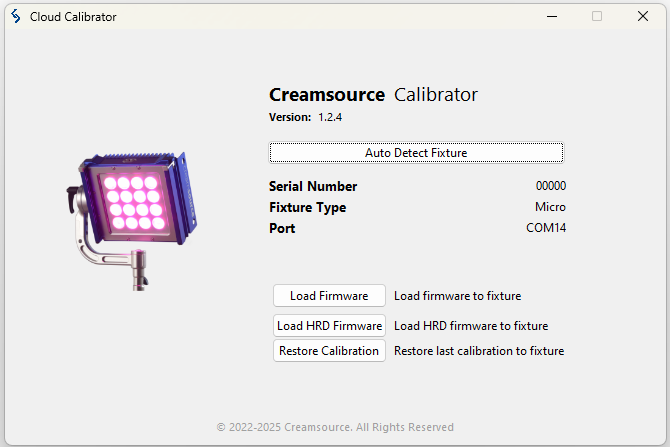The image size is (670, 447).
Task: Click the Port label
Action: click(x=282, y=228)
